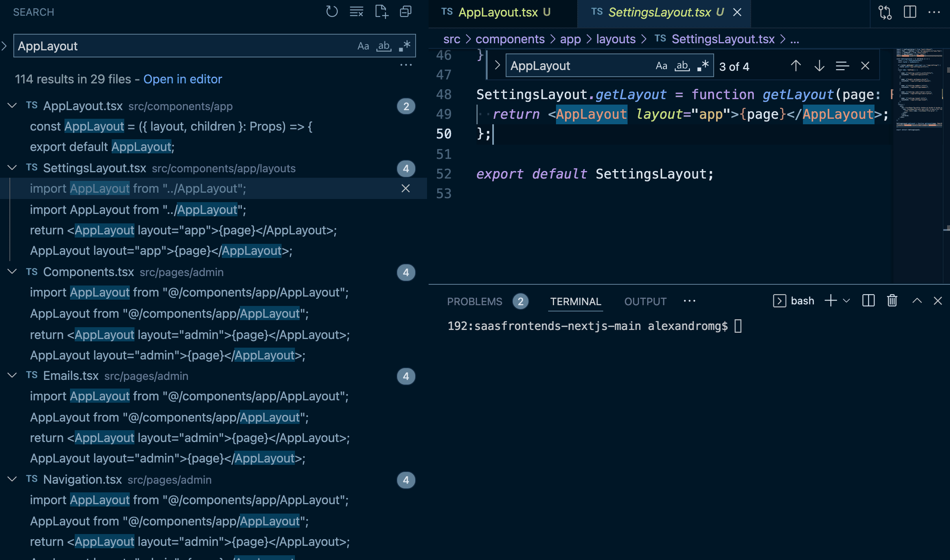Open changes compare icon in editor toolbar
The width and height of the screenshot is (950, 560).
[x=885, y=12]
